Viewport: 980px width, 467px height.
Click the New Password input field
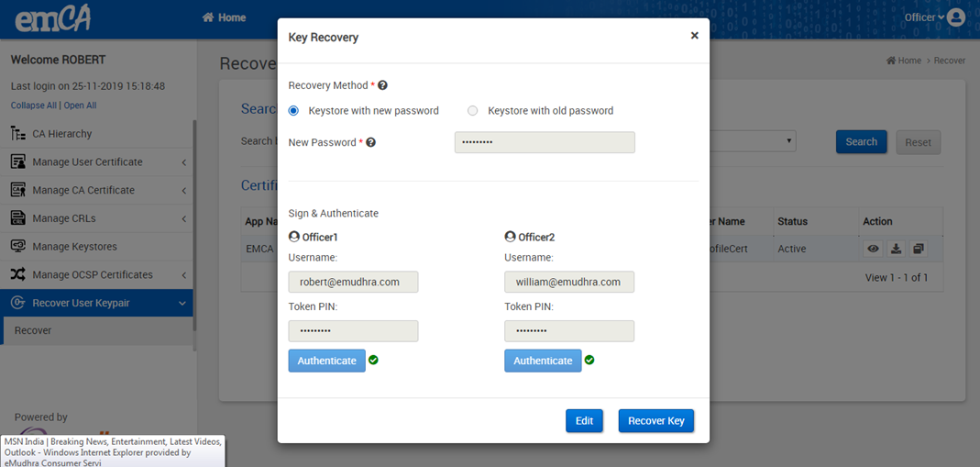coord(545,142)
